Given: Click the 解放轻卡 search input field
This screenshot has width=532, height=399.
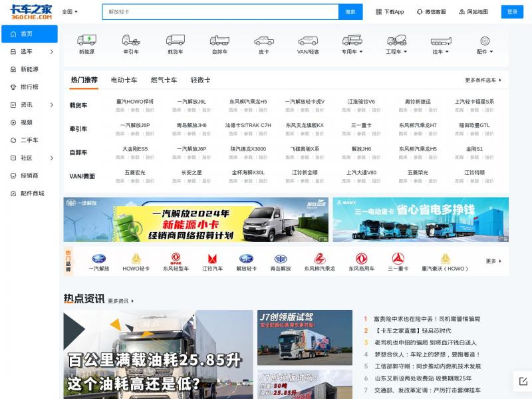Looking at the screenshot, I should click(221, 12).
